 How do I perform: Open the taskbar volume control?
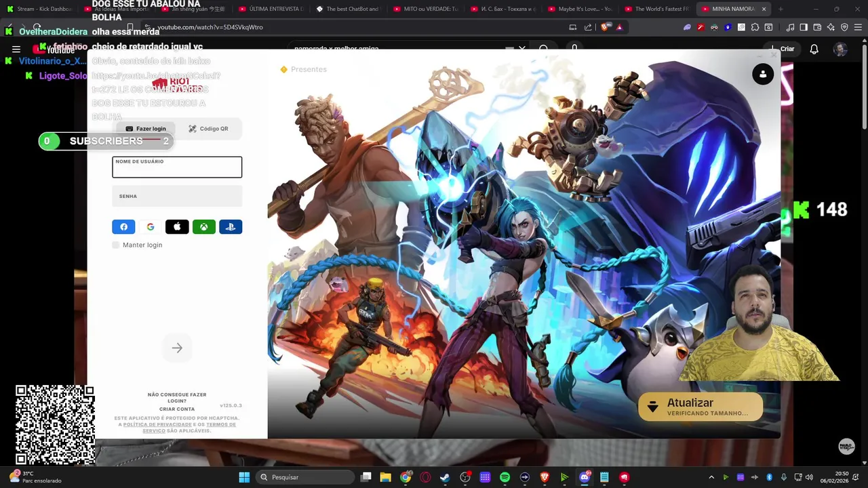809,477
